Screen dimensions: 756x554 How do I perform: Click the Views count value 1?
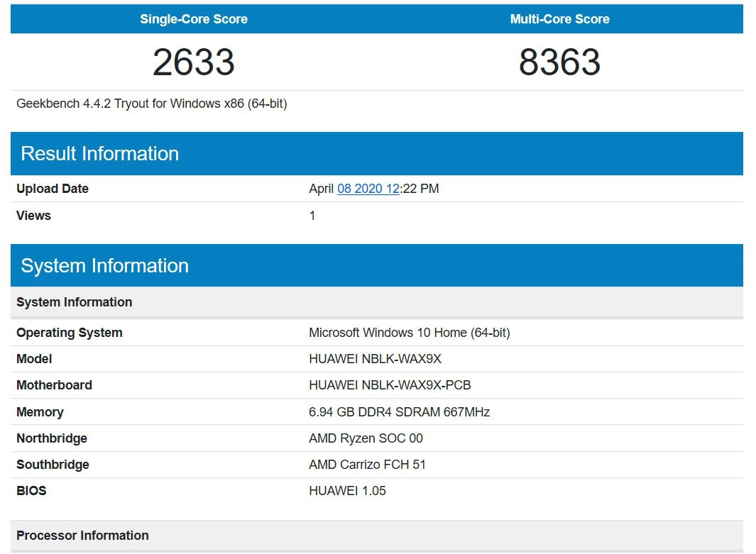[312, 216]
